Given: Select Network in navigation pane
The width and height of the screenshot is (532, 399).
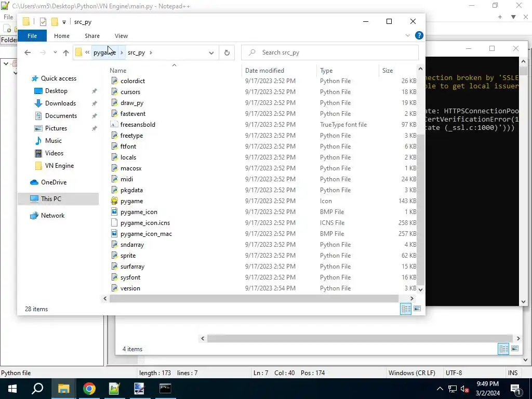Looking at the screenshot, I should 52,216.
